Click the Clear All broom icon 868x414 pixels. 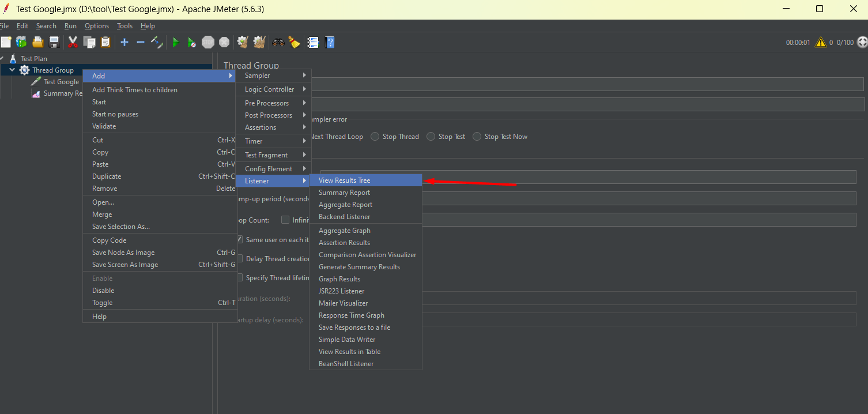tap(295, 42)
